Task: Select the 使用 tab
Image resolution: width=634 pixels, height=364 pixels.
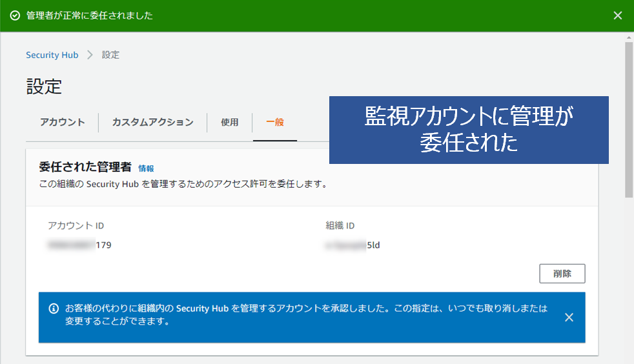Action: [229, 122]
